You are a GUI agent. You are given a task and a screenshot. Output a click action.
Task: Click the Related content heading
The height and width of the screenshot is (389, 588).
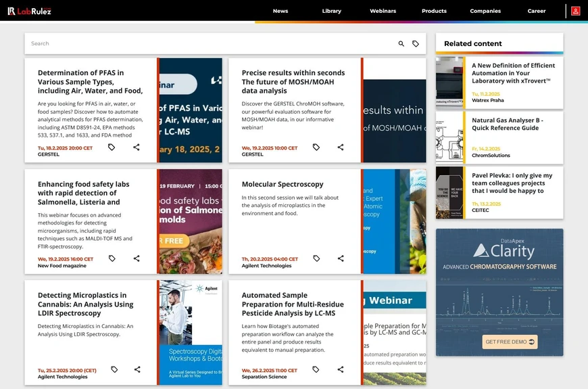point(472,43)
